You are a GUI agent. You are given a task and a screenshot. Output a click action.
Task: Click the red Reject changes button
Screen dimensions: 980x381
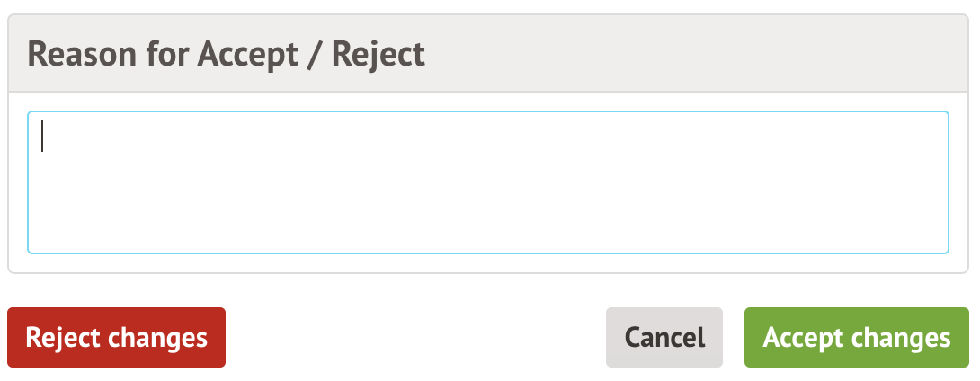[x=116, y=338]
